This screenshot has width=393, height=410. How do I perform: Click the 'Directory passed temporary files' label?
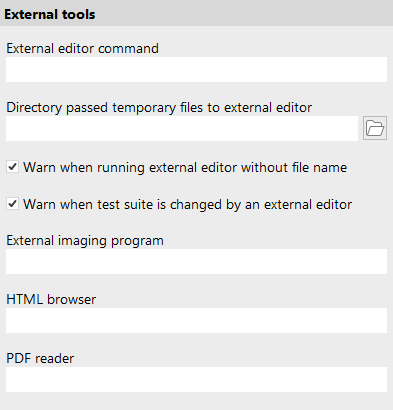click(x=159, y=108)
